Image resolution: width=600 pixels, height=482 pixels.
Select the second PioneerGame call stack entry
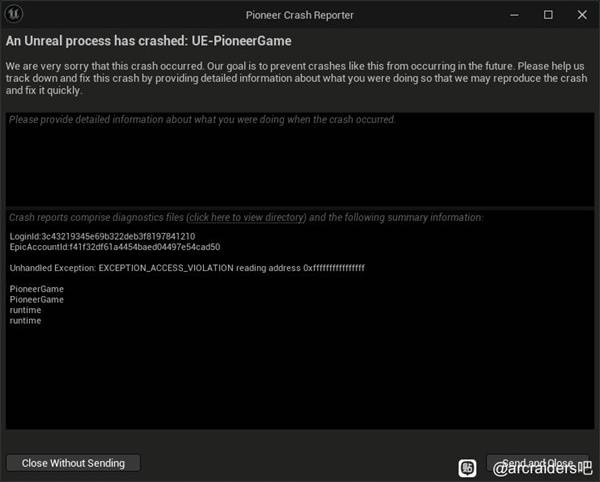(37, 300)
